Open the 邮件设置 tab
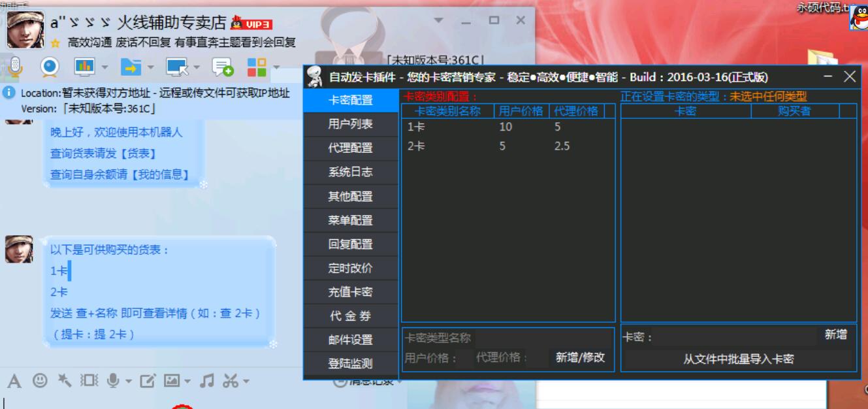Viewport: 868px width, 409px height. coord(351,340)
